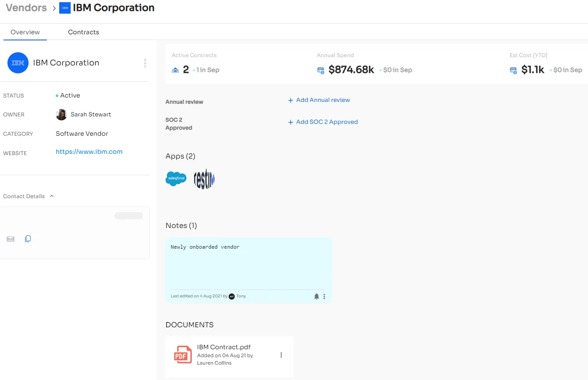Screen dimensions: 588x380
Task: Open the IBM Contract.pdf options menu
Action: pyautogui.click(x=281, y=355)
